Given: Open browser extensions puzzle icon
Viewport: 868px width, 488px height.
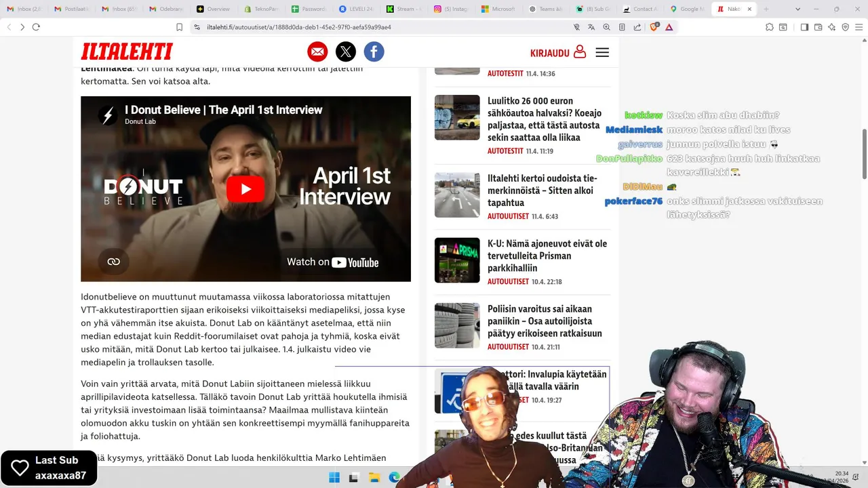Looking at the screenshot, I should click(x=770, y=27).
